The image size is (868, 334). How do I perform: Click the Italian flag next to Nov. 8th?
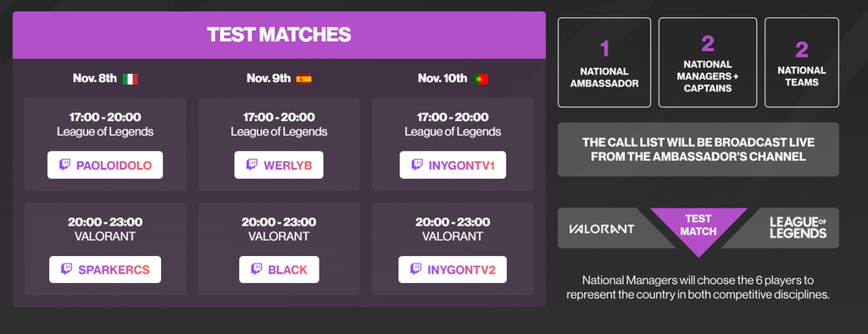tap(130, 79)
